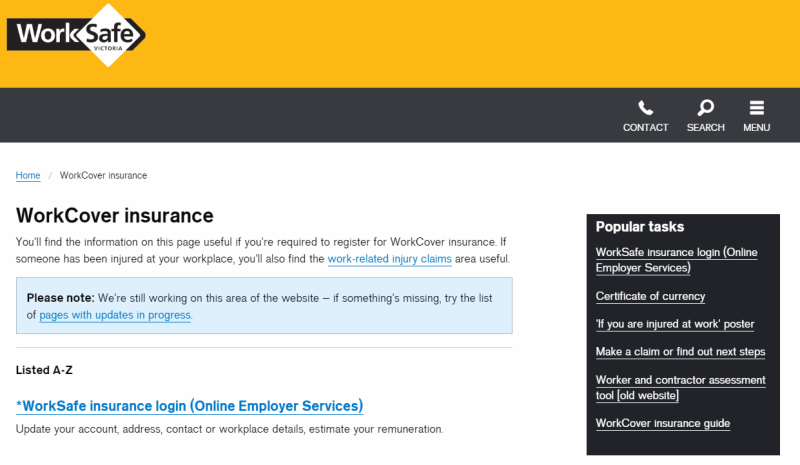Click the WorkCover insurance breadcrumb text
The width and height of the screenshot is (800, 465).
click(104, 176)
